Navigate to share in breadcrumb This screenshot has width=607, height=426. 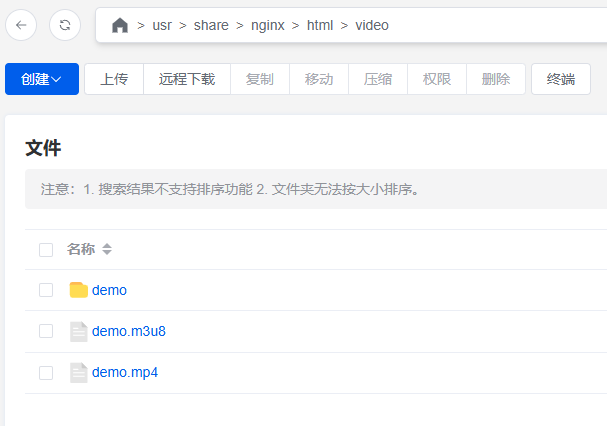211,26
